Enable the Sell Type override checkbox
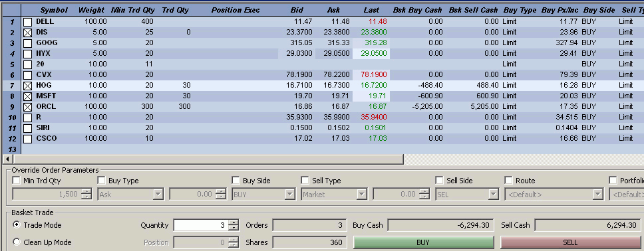The image size is (644, 251). click(x=305, y=181)
